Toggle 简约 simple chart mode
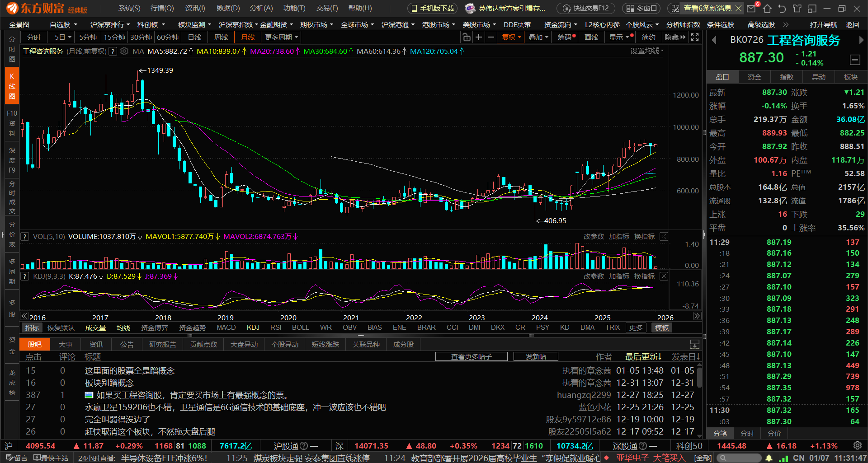868x463 pixels. pos(649,37)
